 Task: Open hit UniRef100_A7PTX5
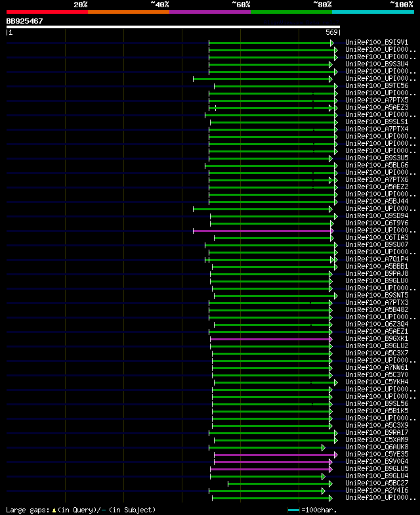tap(377, 100)
